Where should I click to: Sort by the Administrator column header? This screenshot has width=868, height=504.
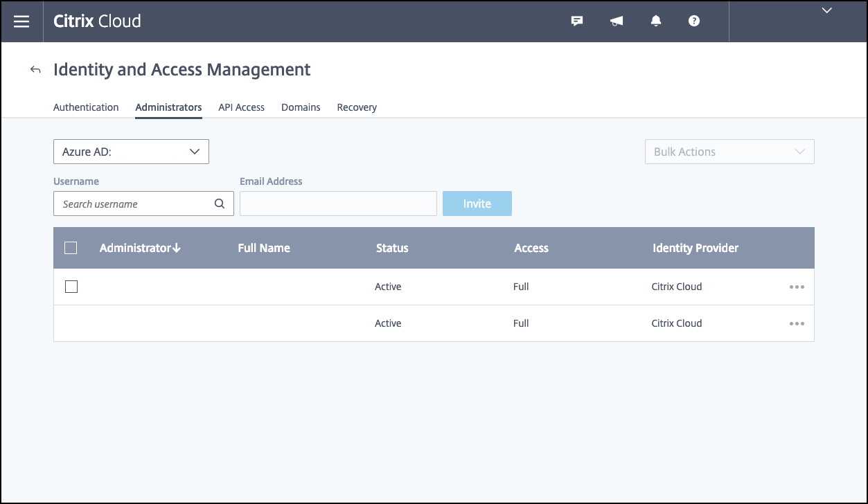pyautogui.click(x=140, y=248)
